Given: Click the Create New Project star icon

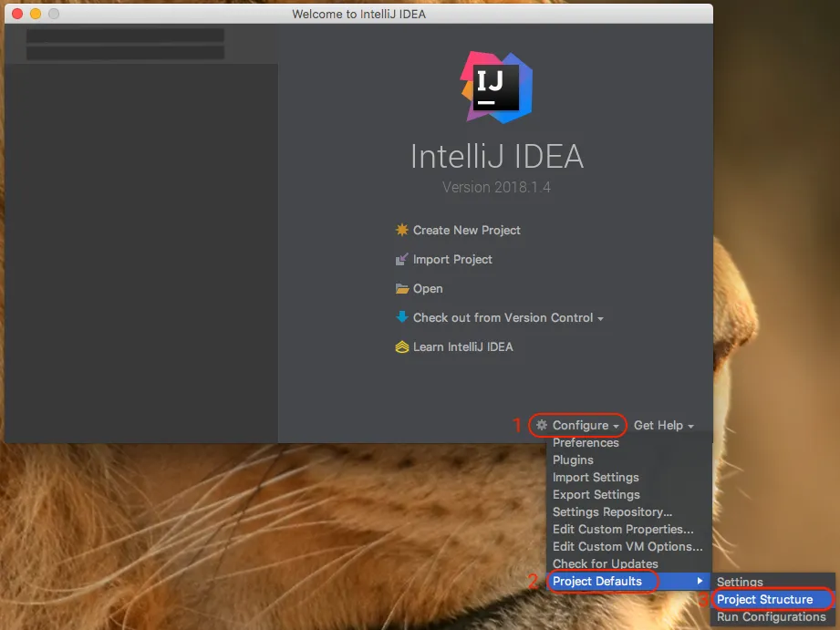Looking at the screenshot, I should 402,230.
